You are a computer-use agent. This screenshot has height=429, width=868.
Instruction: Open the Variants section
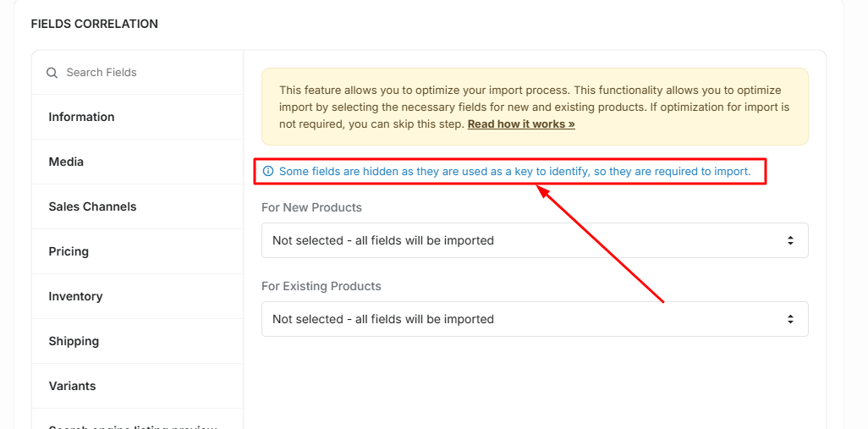point(137,386)
